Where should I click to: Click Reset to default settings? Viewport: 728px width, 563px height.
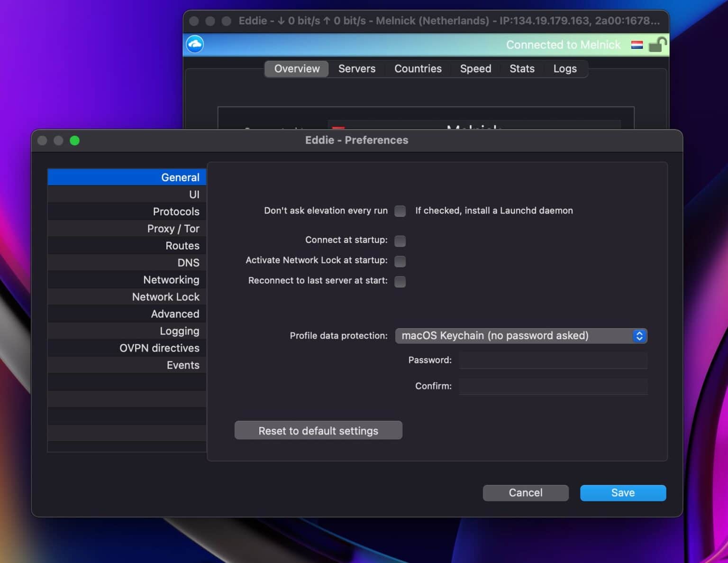click(x=318, y=430)
